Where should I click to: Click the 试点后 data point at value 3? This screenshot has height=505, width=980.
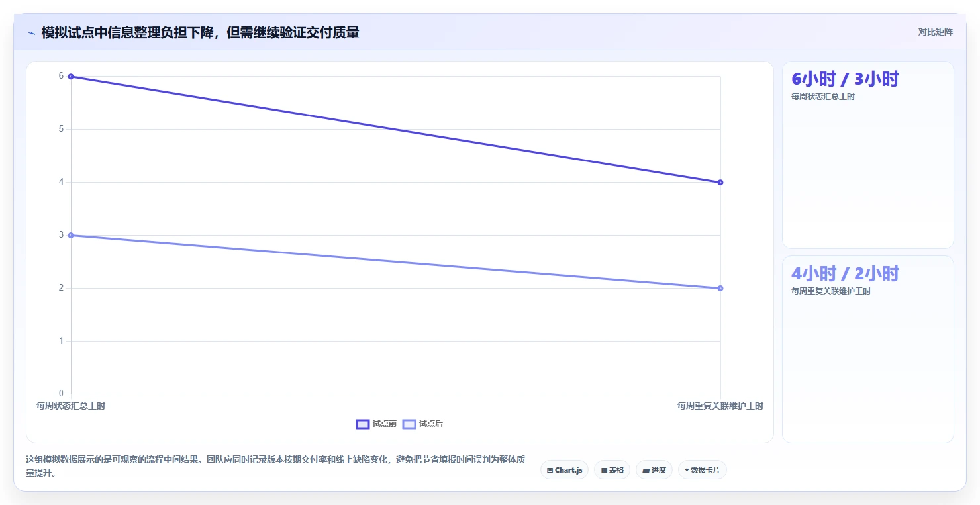tap(71, 235)
